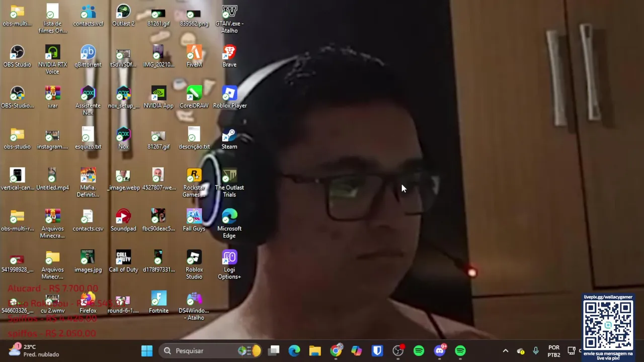Select the Call of Duty desktop icon
The width and height of the screenshot is (644, 362).
click(x=123, y=261)
